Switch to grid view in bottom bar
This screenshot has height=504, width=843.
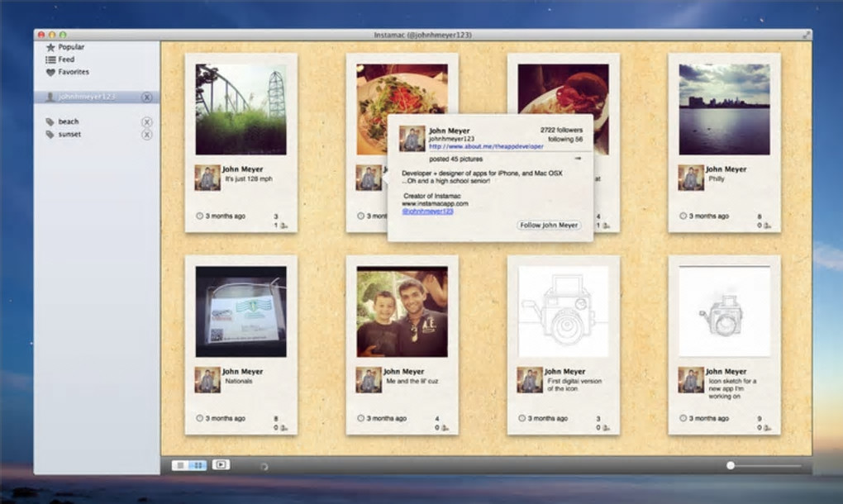pyautogui.click(x=198, y=465)
